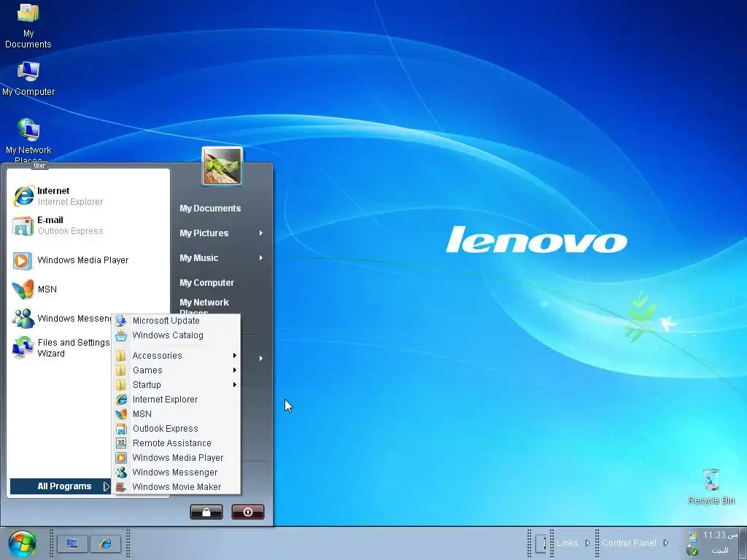Expand the Control Panel toolbar chevron

tap(666, 542)
